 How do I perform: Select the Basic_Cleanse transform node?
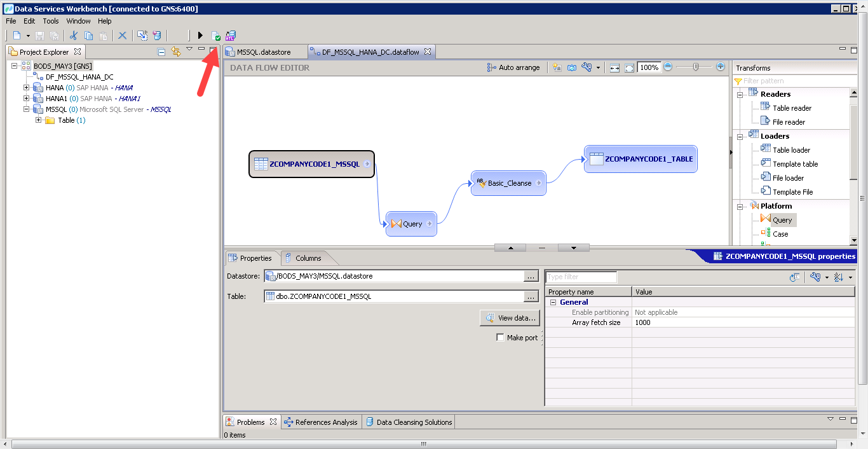coord(508,183)
